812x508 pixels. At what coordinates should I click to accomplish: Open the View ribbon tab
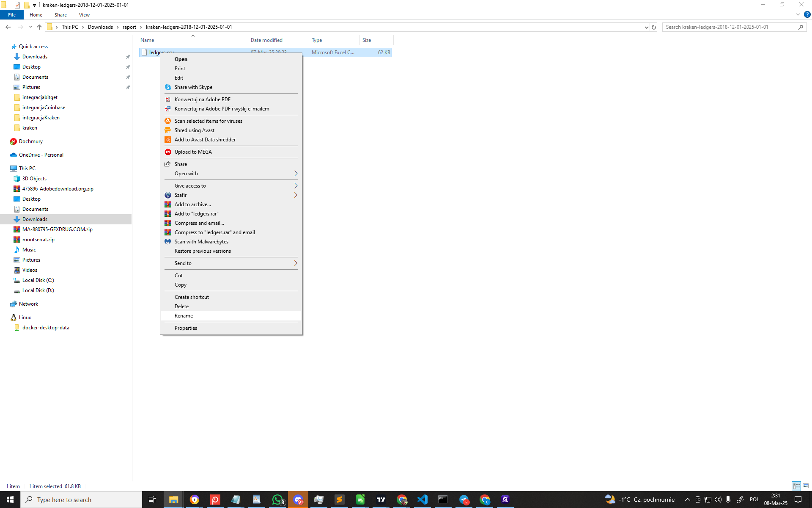coord(84,15)
